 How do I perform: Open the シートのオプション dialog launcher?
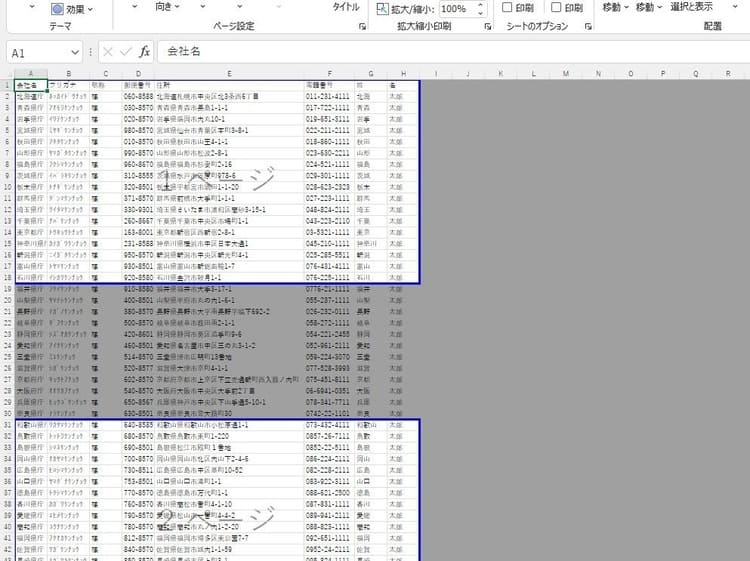pyautogui.click(x=588, y=26)
